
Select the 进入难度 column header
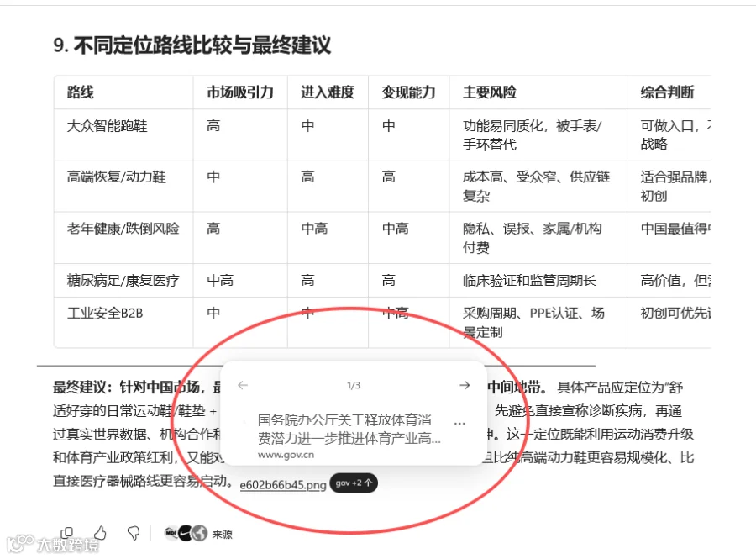(328, 92)
